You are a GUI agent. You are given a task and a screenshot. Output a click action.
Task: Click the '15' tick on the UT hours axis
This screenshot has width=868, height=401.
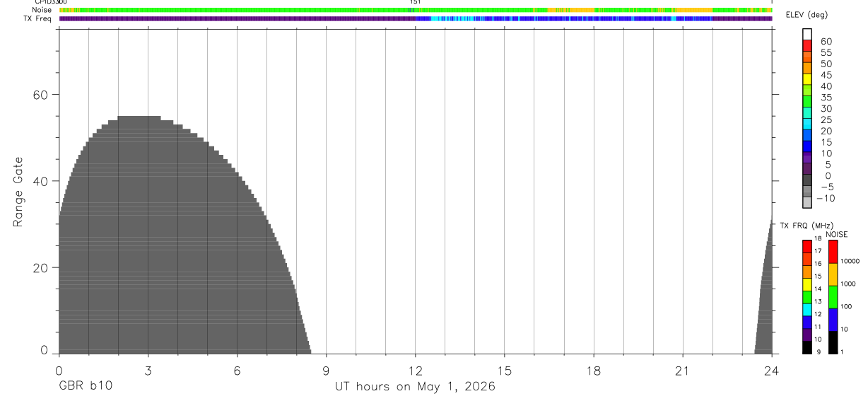point(505,371)
